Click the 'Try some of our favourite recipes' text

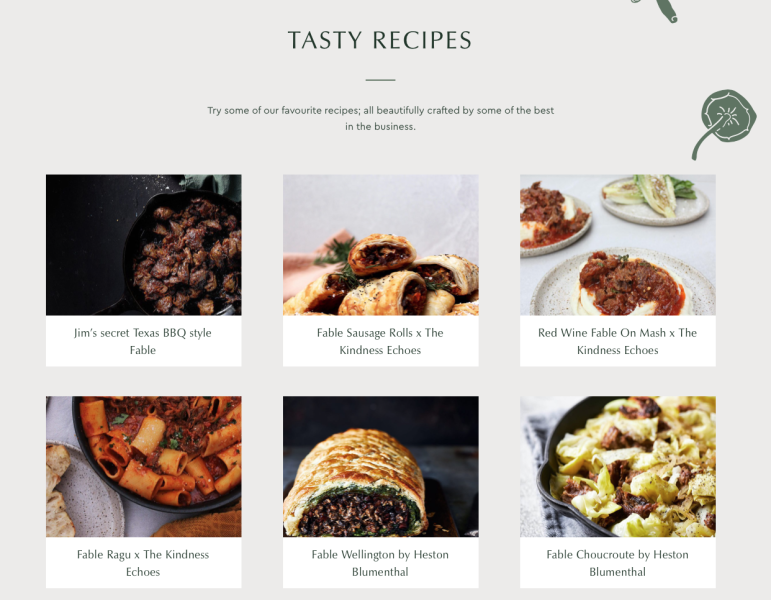coord(381,118)
